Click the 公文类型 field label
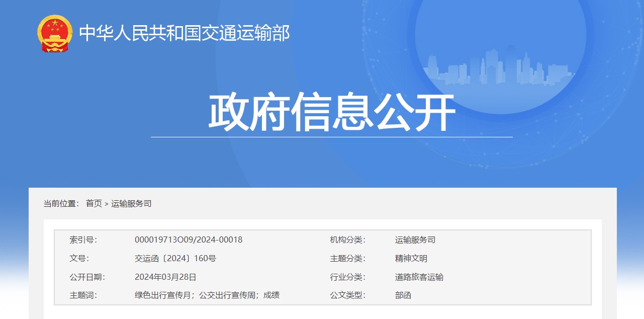 347,295
